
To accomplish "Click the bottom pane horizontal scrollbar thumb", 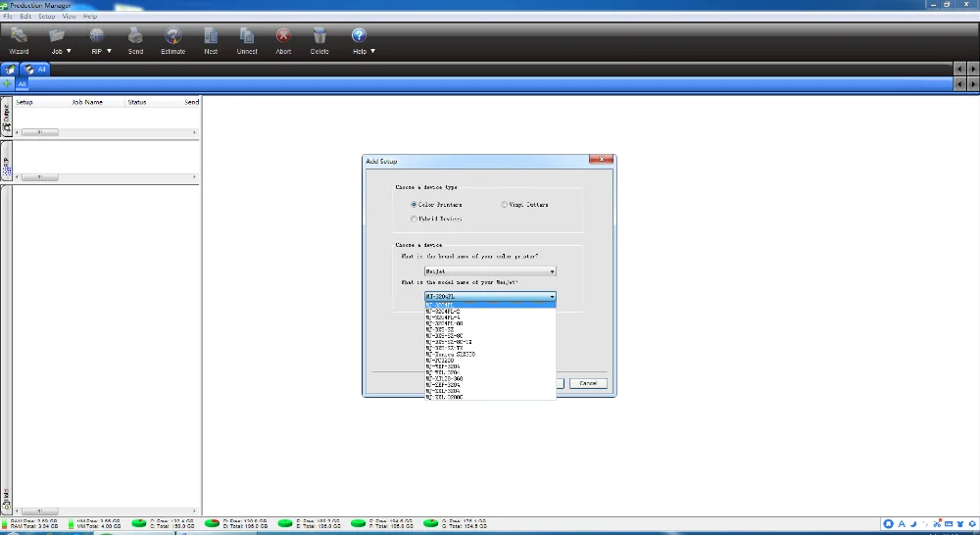I will tap(40, 511).
